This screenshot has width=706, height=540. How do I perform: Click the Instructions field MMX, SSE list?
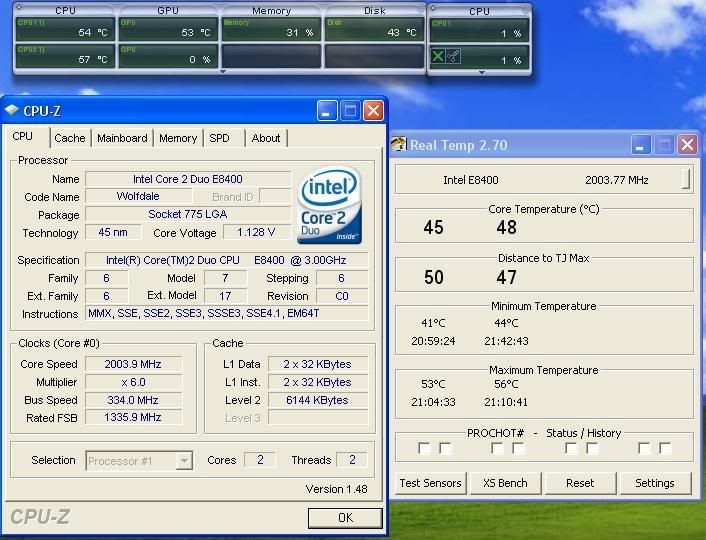pyautogui.click(x=226, y=313)
